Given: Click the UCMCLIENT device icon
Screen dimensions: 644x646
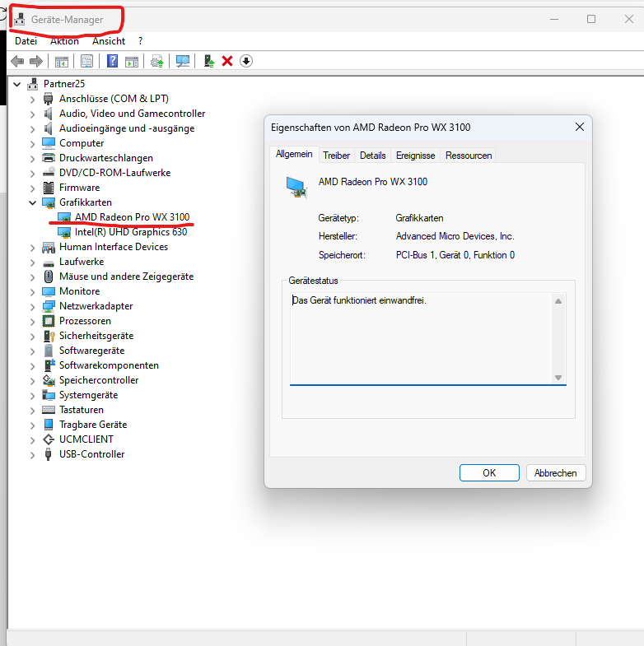Looking at the screenshot, I should pos(49,439).
